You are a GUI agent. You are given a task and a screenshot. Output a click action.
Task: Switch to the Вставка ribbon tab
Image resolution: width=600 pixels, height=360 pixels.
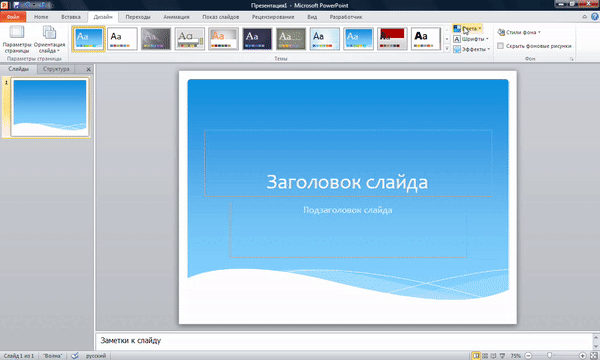point(71,17)
